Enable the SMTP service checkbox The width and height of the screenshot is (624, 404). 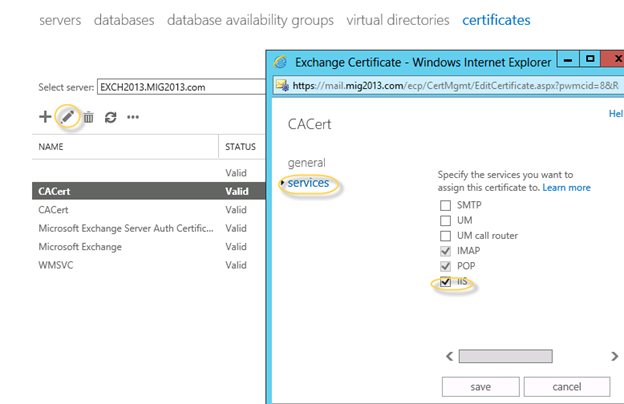coord(445,205)
